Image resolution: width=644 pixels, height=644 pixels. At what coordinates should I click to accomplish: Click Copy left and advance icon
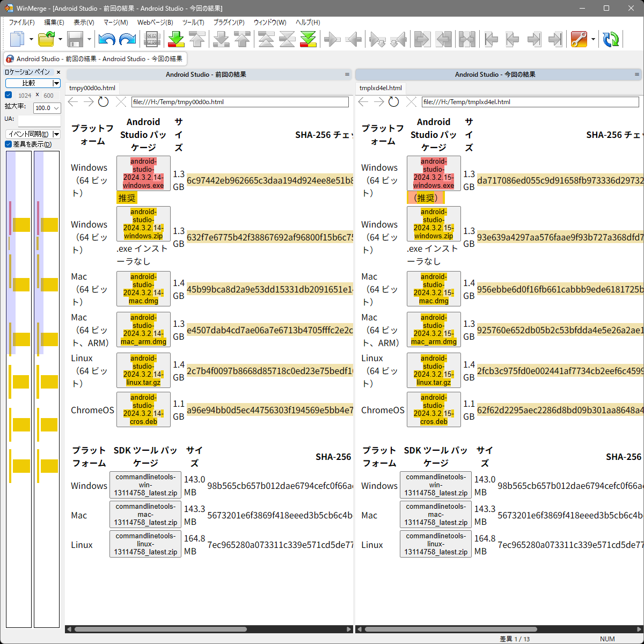click(399, 39)
